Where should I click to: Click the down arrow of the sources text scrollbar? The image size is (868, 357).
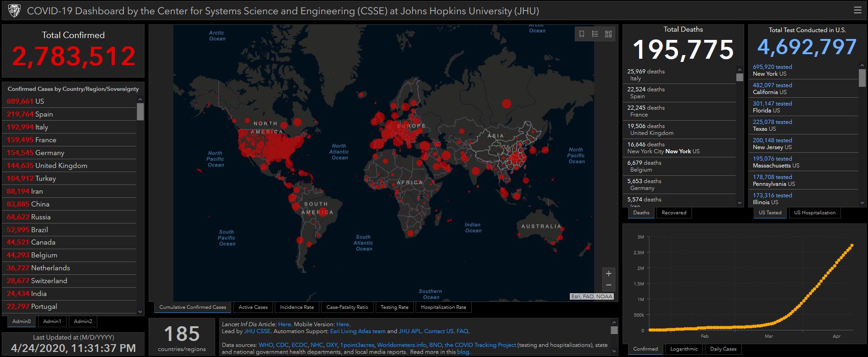[614, 351]
